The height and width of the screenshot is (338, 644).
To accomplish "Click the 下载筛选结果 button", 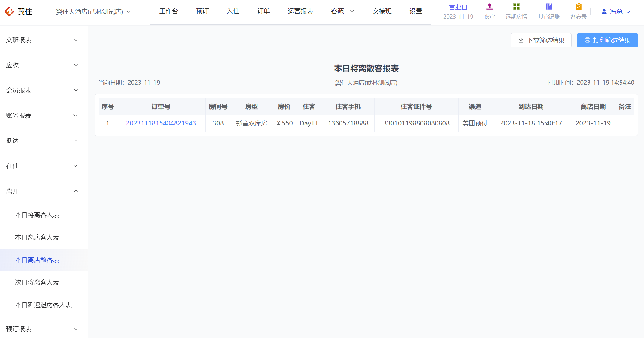I will tap(541, 40).
